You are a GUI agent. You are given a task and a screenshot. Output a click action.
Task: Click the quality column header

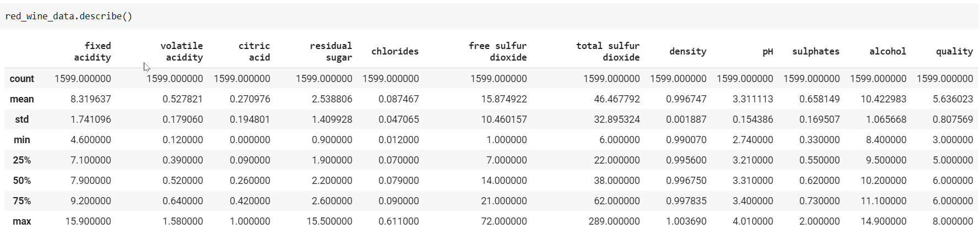pos(954,51)
